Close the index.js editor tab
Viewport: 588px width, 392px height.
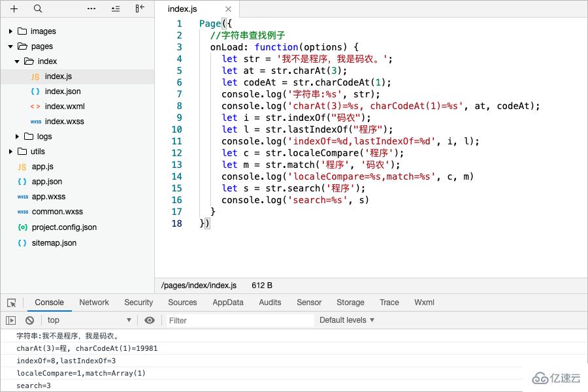pyautogui.click(x=227, y=9)
